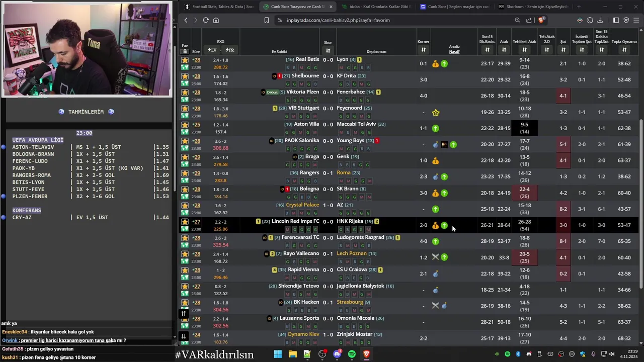Image resolution: width=644 pixels, height=362 pixels.
Task: Click green up-arrow icon in Ludogorets Razgrad row
Action: coord(436,241)
